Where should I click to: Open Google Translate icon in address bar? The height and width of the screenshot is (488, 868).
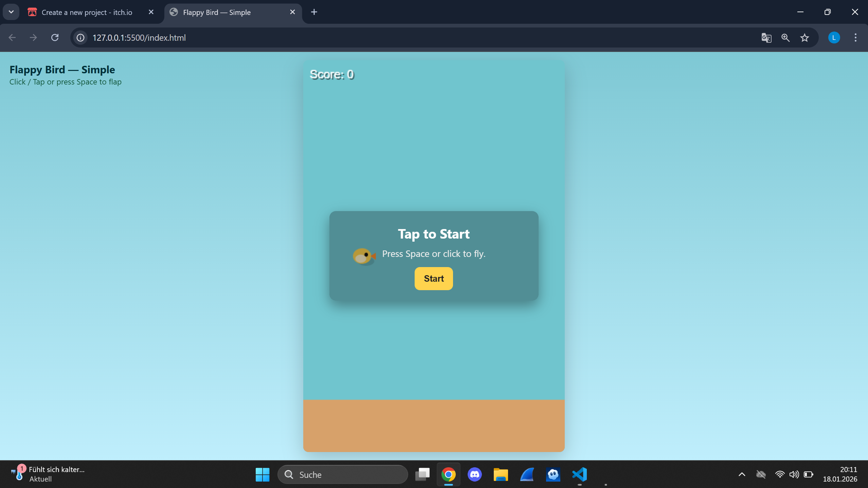click(x=766, y=38)
